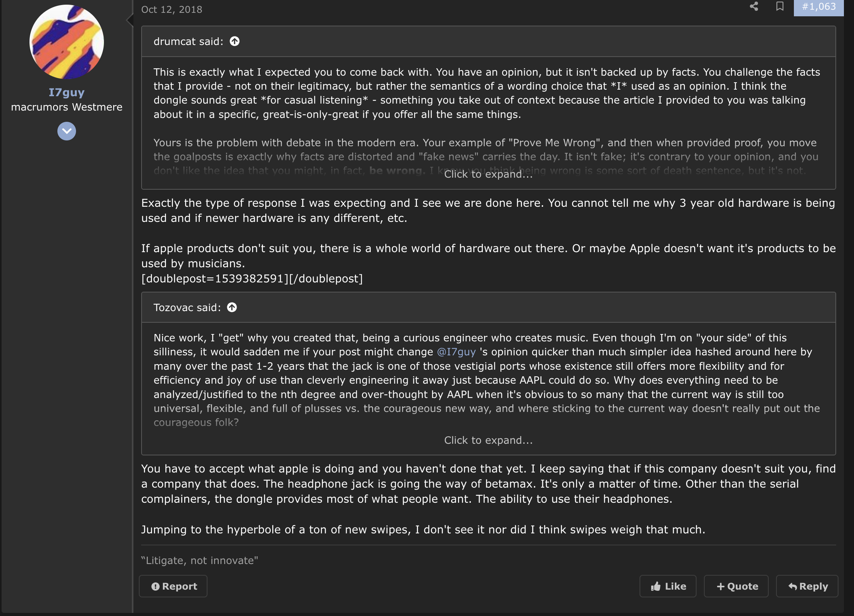
Task: Like this post
Action: 668,586
